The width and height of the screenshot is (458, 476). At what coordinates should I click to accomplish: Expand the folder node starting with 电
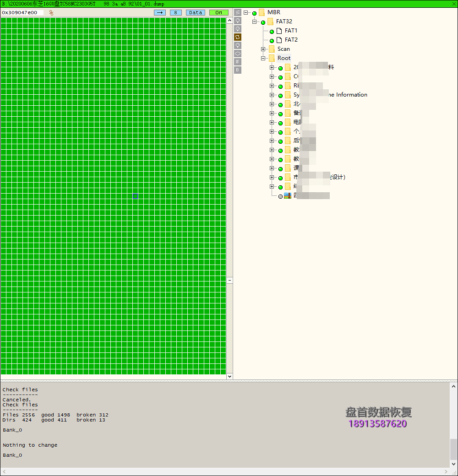[x=272, y=122]
